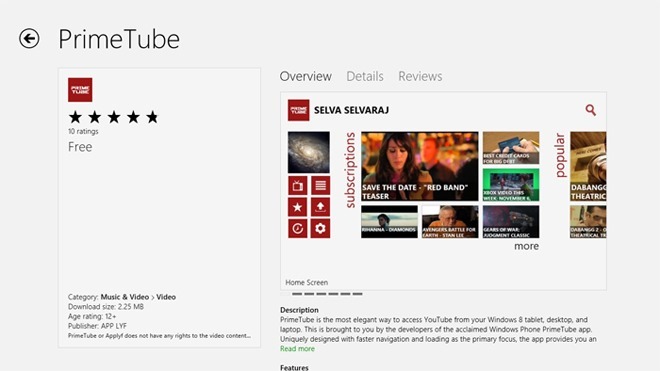This screenshot has width=660, height=371.
Task: Click the first screenshot pager dash
Action: coord(297,294)
